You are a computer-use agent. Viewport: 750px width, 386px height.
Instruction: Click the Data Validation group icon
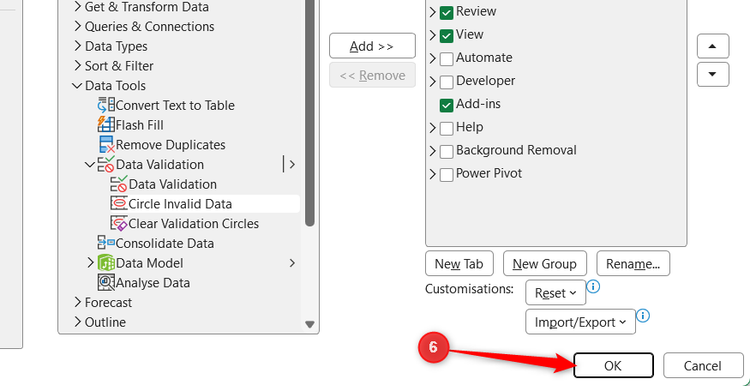106,165
